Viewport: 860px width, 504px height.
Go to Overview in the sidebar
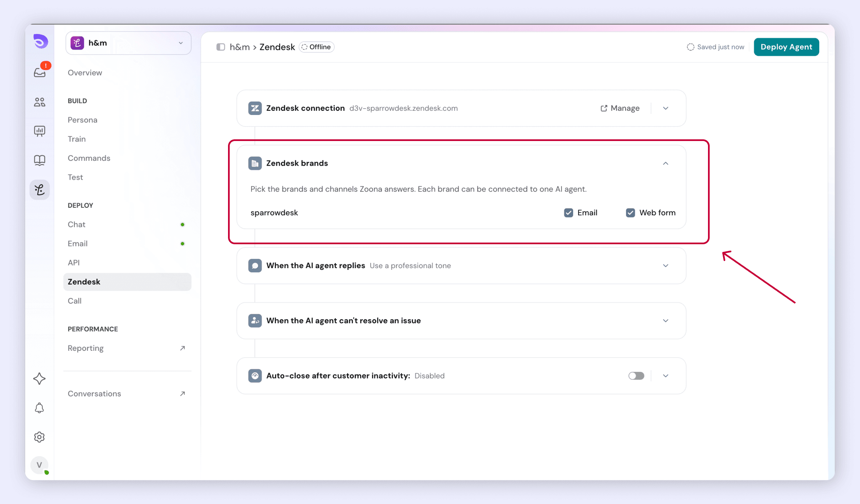pyautogui.click(x=85, y=73)
